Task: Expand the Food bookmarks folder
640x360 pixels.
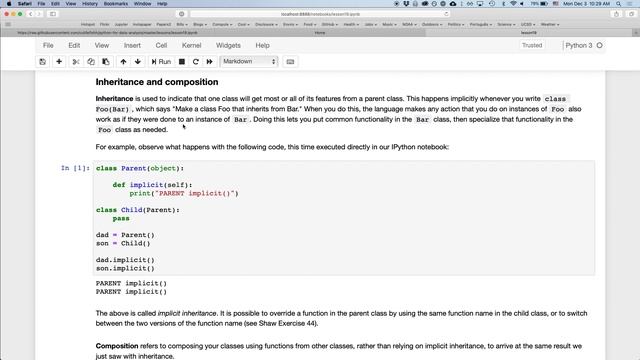Action: point(310,24)
